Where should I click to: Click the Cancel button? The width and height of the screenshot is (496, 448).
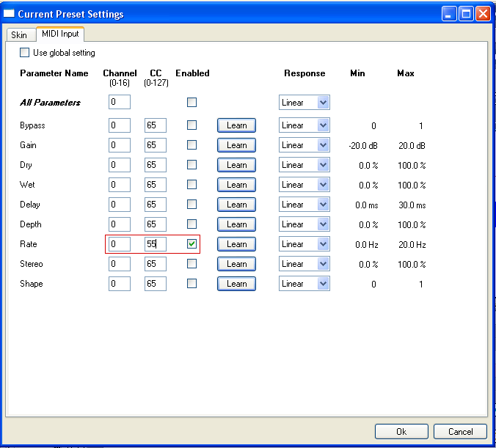tap(460, 432)
